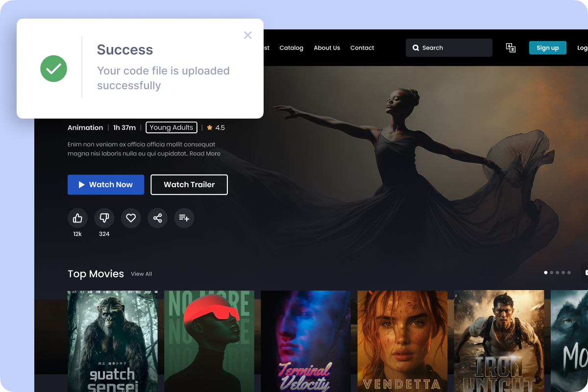
Task: Navigate to the About Us menu item
Action: 327,48
